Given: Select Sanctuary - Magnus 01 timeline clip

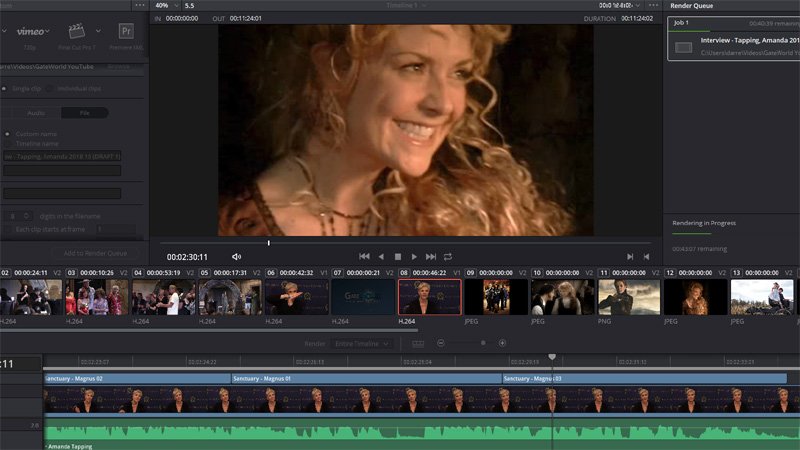Looking at the screenshot, I should pos(366,379).
